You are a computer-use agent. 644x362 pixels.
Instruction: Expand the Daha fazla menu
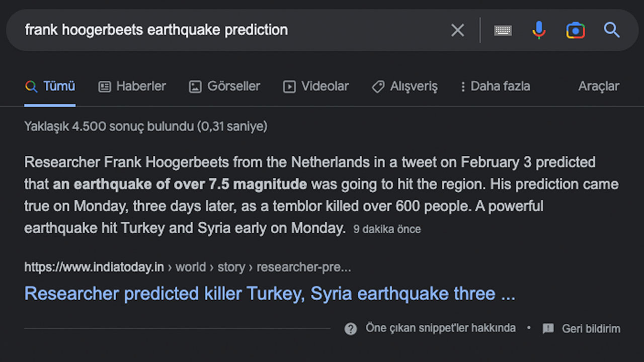pyautogui.click(x=496, y=86)
